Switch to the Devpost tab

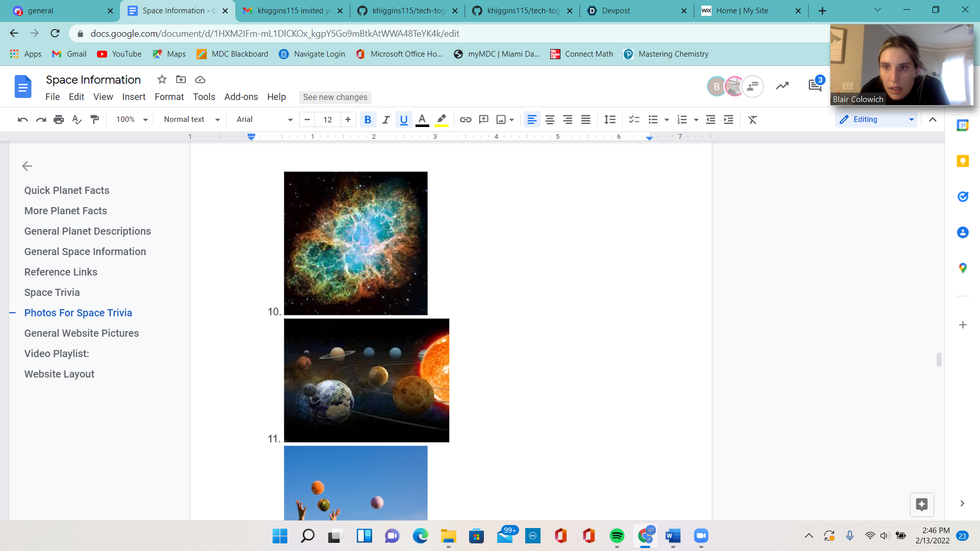click(616, 11)
